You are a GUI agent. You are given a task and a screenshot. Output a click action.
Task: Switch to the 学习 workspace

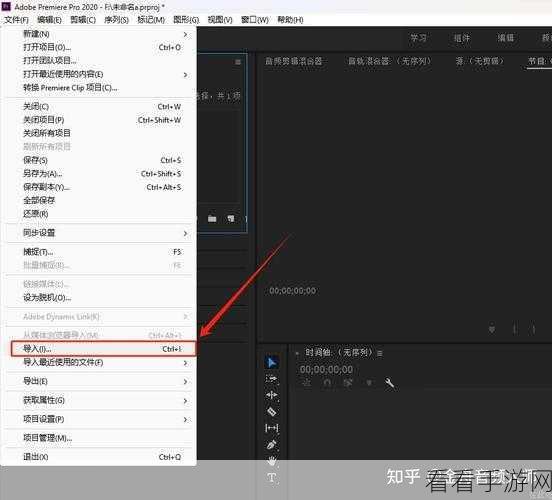point(419,37)
